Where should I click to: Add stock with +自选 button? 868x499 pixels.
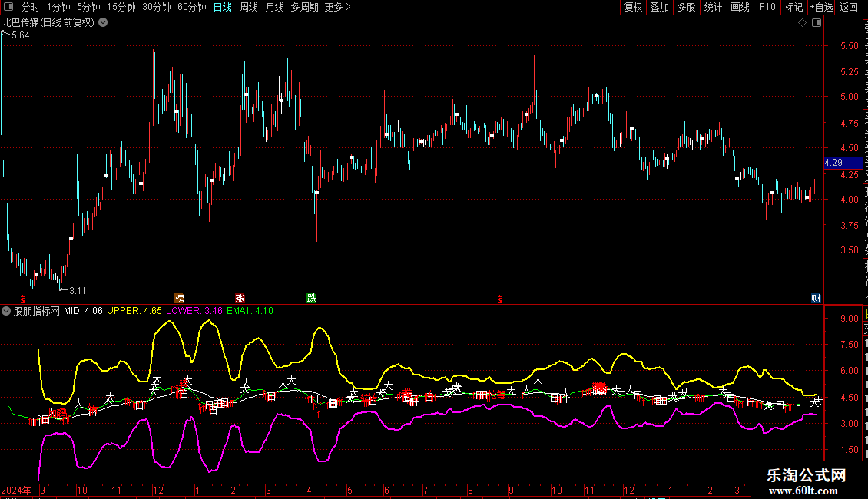click(821, 7)
